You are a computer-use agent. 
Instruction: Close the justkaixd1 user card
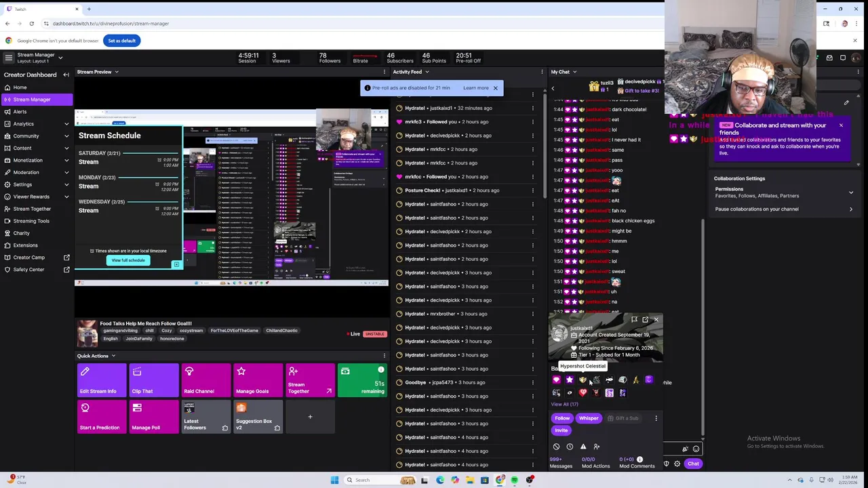coord(656,319)
